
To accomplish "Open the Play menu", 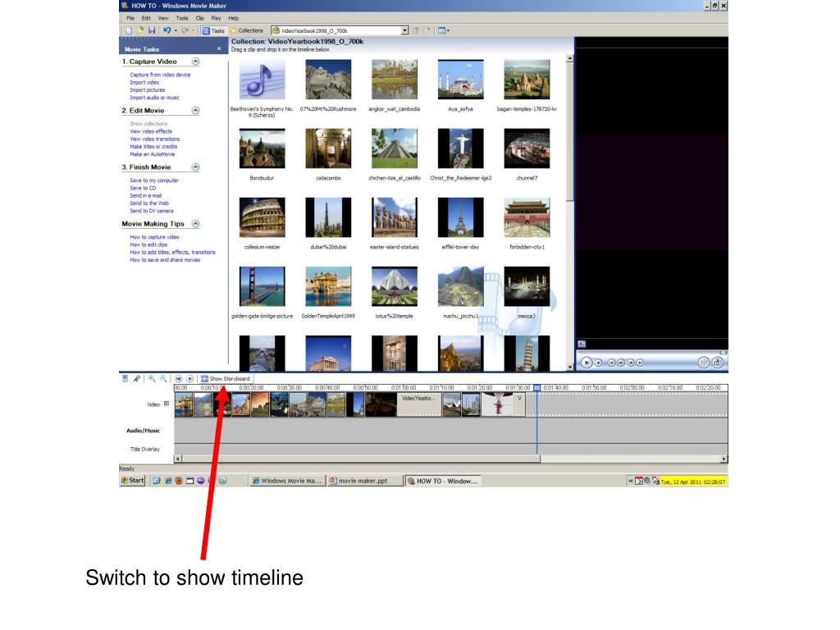I will 216,18.
